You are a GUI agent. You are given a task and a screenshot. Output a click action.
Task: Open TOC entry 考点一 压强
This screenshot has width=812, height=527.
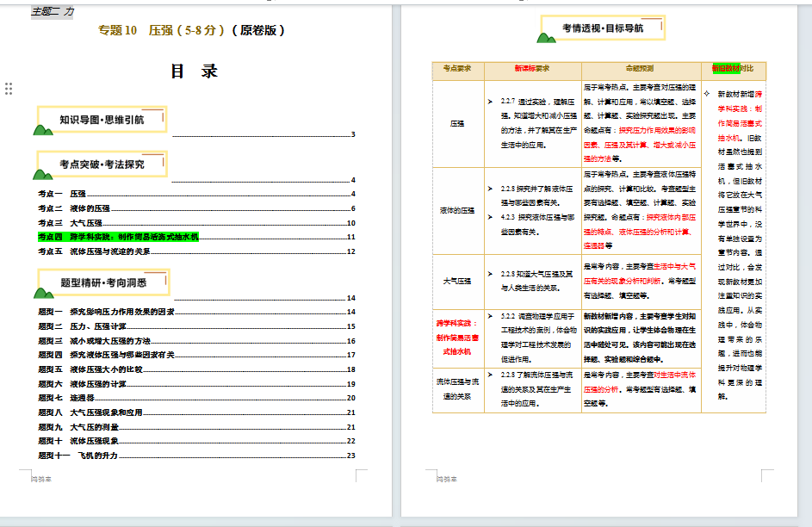(196, 194)
